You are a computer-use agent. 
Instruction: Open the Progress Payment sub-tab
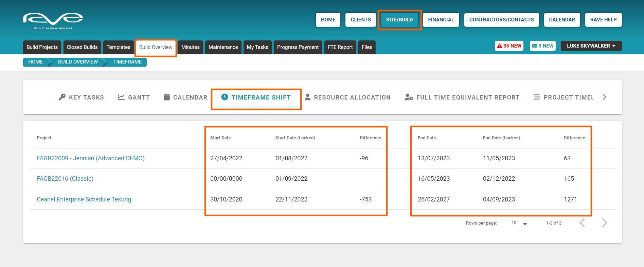tap(298, 47)
